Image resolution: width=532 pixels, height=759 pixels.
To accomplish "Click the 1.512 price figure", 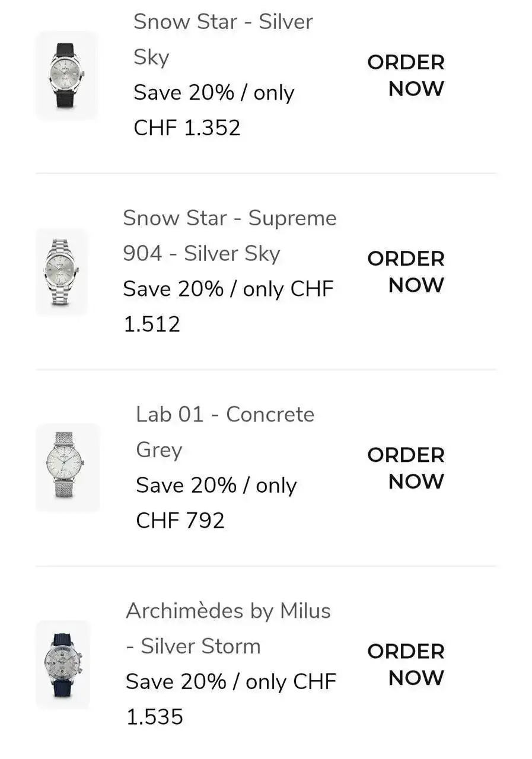I will [151, 324].
